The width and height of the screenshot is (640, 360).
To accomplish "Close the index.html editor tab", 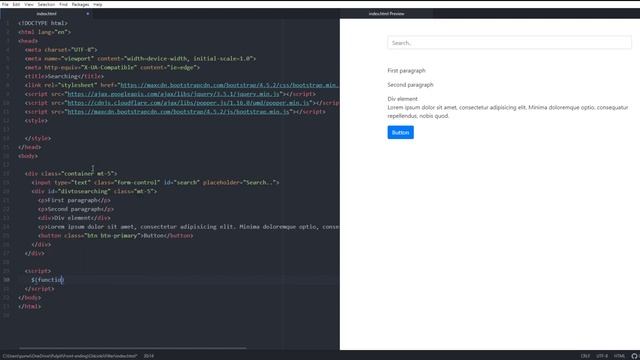I will 87,13.
